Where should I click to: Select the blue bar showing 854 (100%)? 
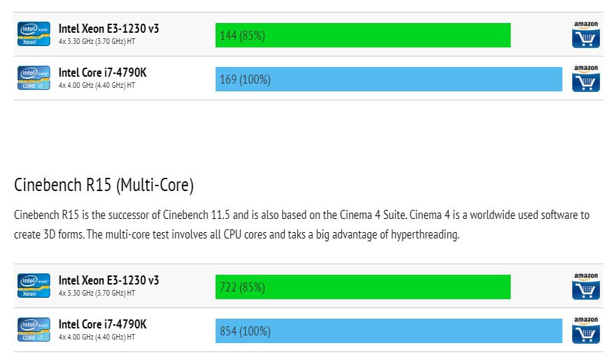pos(389,331)
